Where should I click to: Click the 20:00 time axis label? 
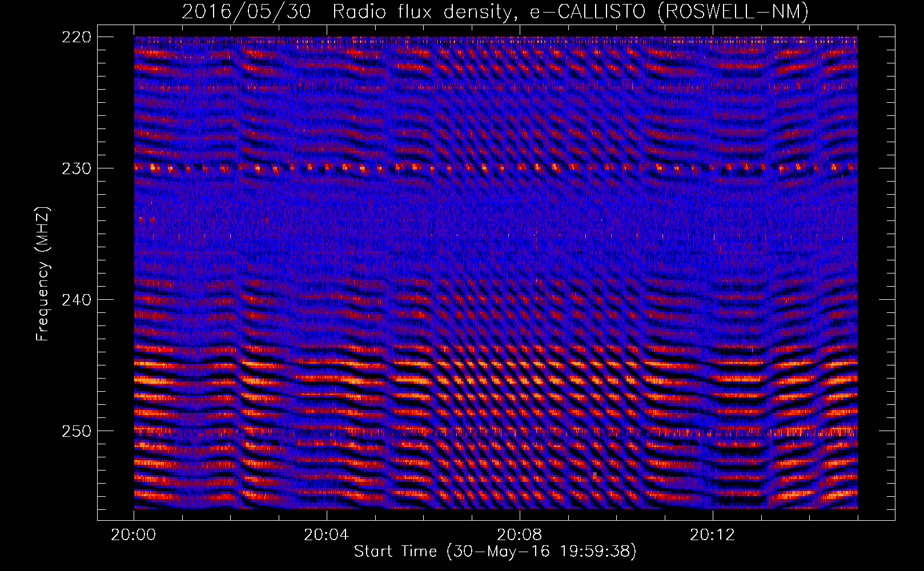coord(134,535)
